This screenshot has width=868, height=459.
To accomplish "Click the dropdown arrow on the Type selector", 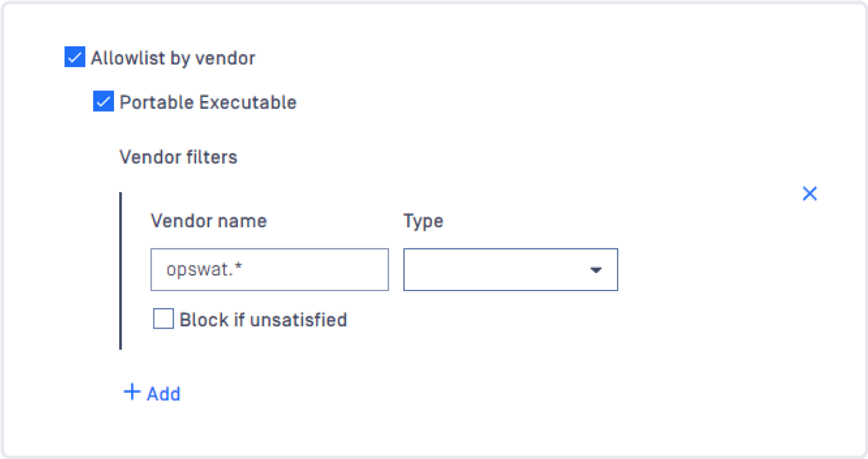I will pos(597,270).
